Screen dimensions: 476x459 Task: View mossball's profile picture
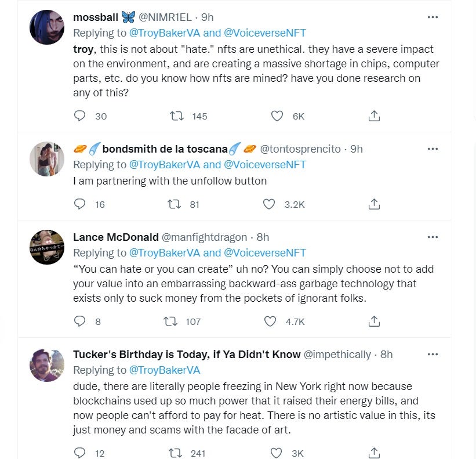tap(47, 27)
